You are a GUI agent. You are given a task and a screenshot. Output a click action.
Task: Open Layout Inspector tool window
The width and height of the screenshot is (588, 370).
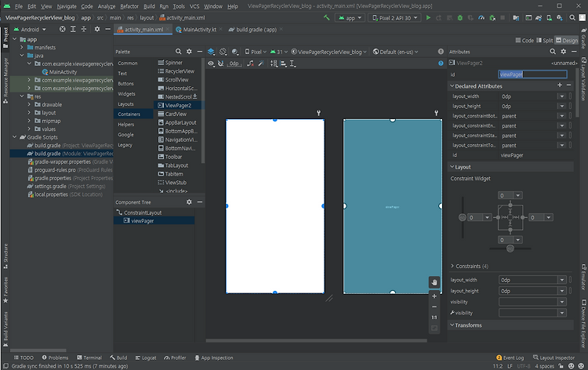click(554, 357)
